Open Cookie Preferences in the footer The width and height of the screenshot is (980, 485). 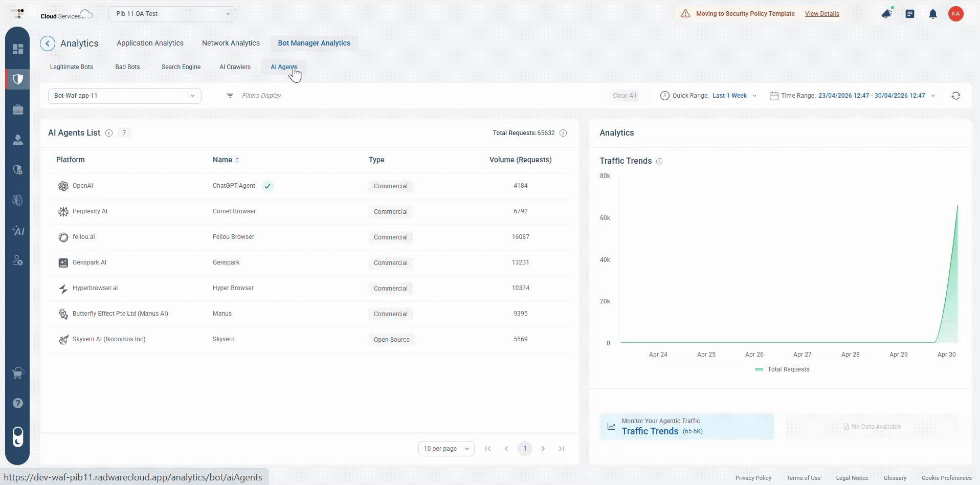[x=947, y=478]
